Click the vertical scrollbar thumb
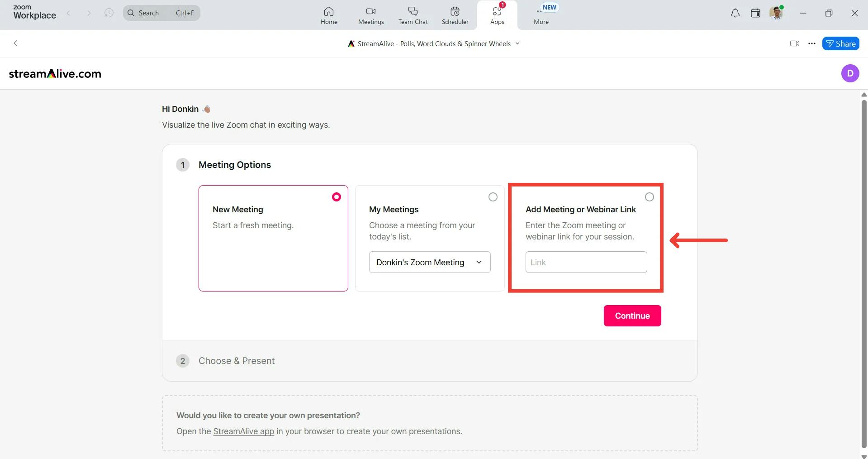Viewport: 868px width, 459px height. [x=864, y=274]
